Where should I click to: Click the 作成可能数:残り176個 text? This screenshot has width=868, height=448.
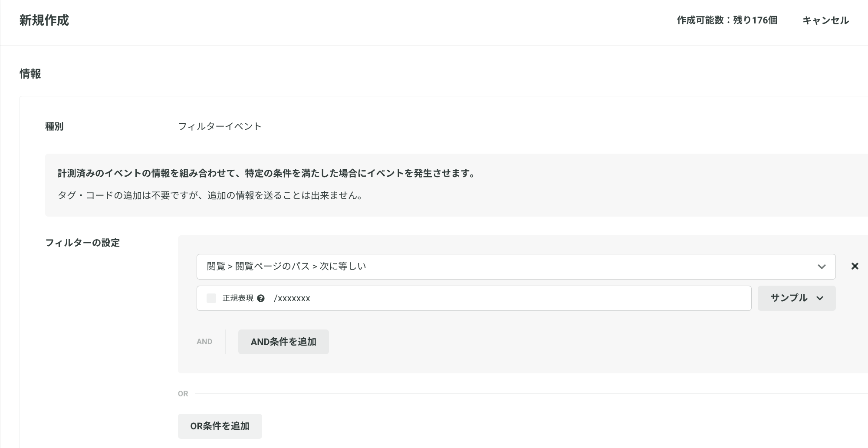click(727, 20)
